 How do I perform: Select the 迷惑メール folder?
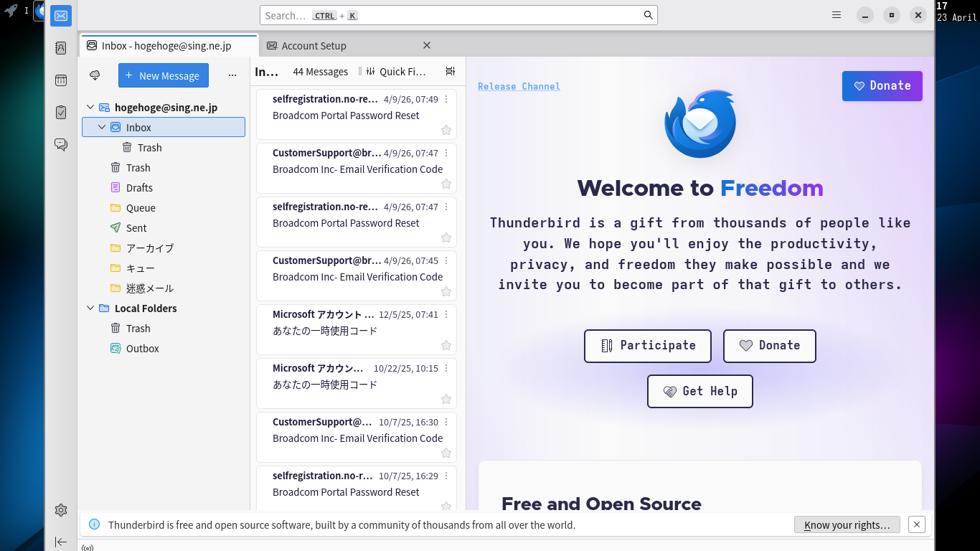click(x=164, y=288)
